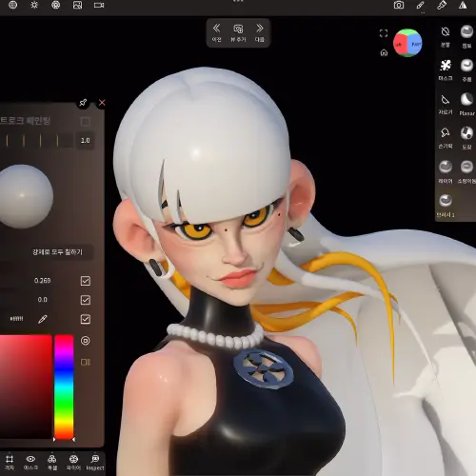Enable the stroke painting checkbox at panel top
Image resolution: width=476 pixels, height=476 pixels.
(85, 121)
